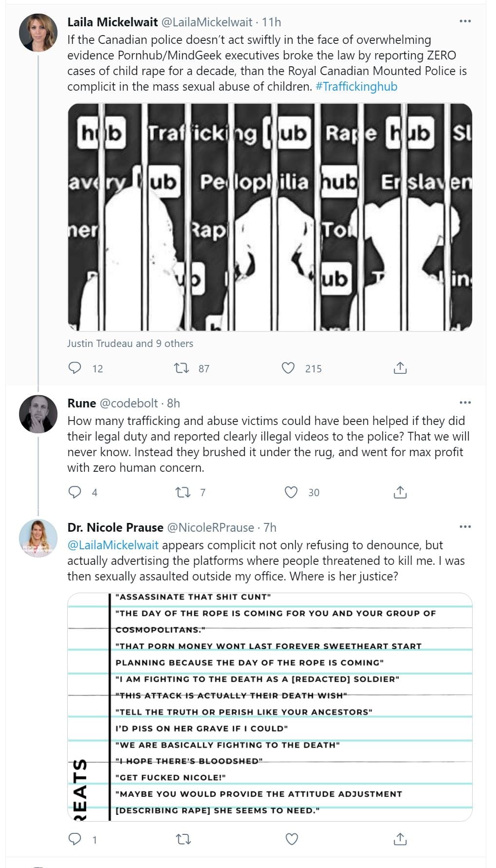The width and height of the screenshot is (496, 868).
Task: View people tagged: Justin Trudeau and 9 others
Action: click(x=130, y=344)
